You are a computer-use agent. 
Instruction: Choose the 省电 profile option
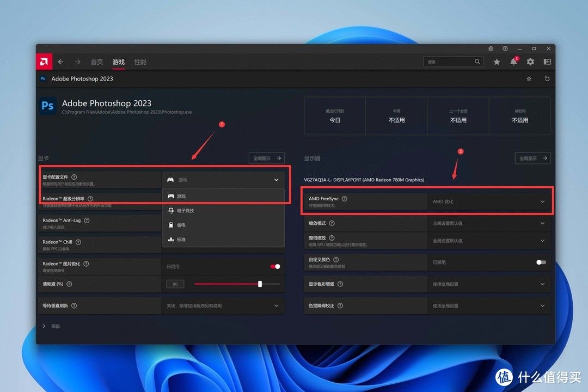coord(223,225)
